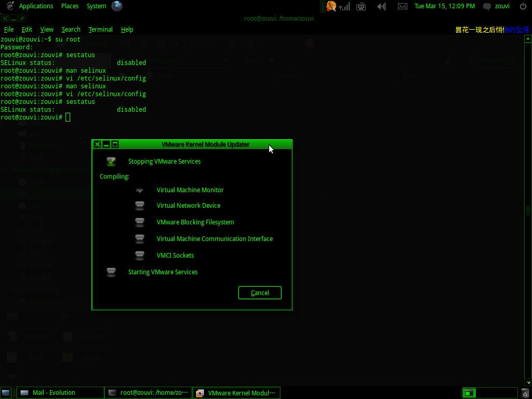Open the terminal Search menu
This screenshot has width=532, height=399.
click(x=71, y=30)
